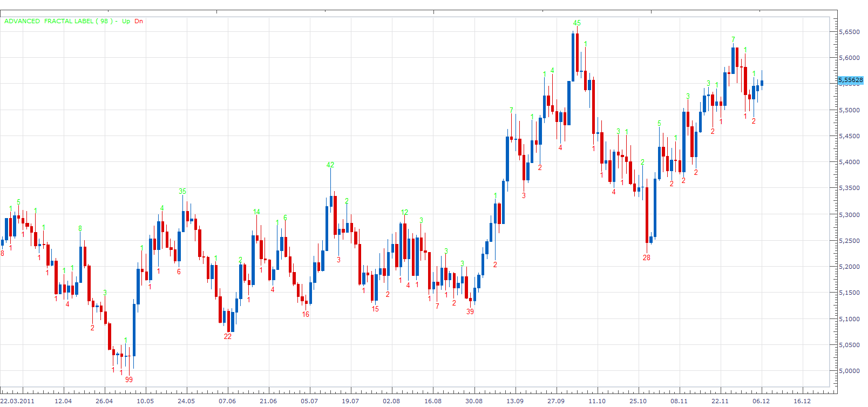Click the 5,6000 price axis label

pos(849,58)
